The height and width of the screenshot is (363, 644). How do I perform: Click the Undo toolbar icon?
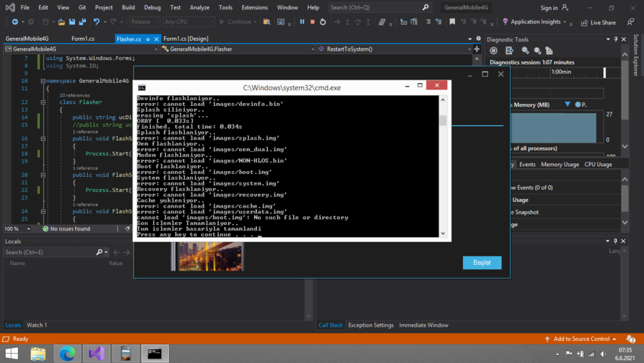tap(97, 22)
